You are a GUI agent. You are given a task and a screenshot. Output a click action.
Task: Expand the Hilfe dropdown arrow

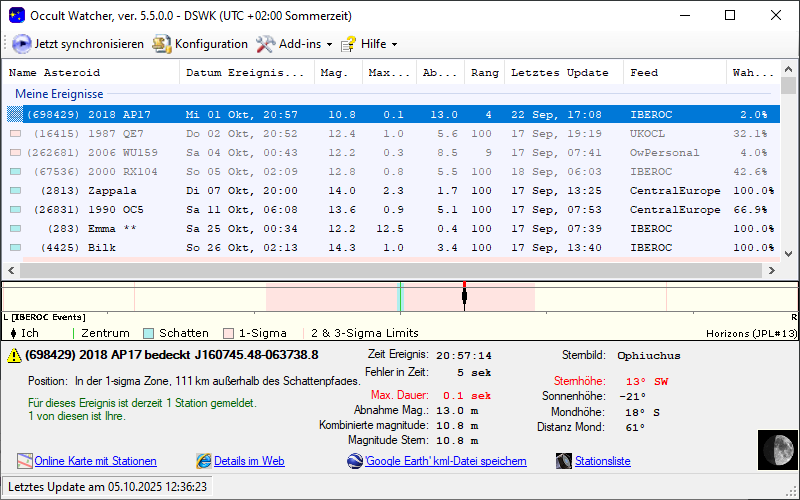394,45
